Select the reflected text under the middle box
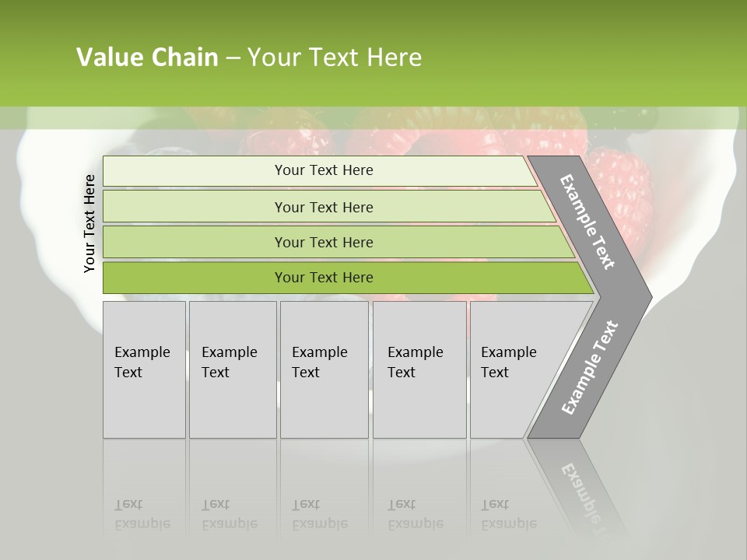Image resolution: width=747 pixels, height=560 pixels. click(319, 514)
